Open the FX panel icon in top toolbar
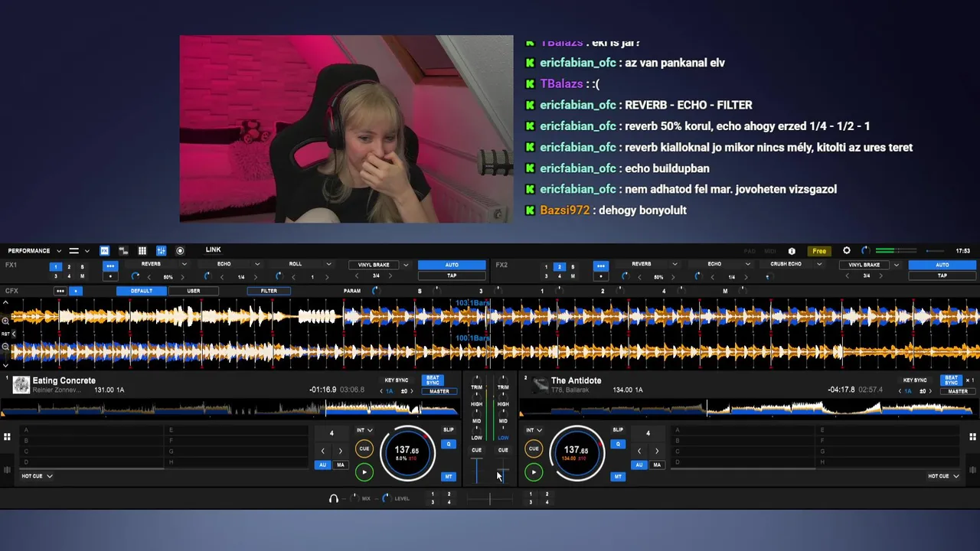980x551 pixels. coord(104,251)
